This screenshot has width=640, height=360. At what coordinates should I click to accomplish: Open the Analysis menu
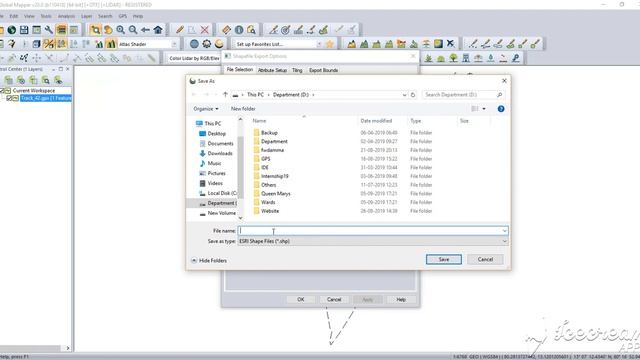click(67, 16)
